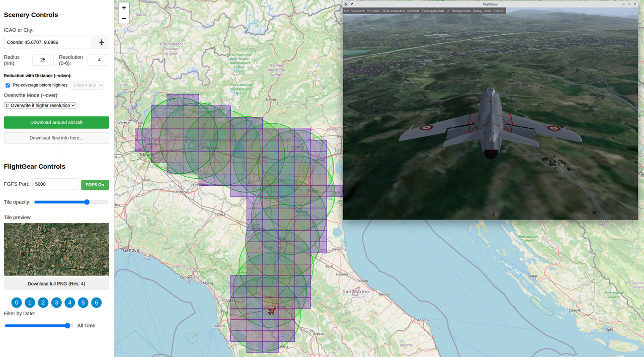Toggle the FGFS On button
This screenshot has height=357, width=644.
click(x=95, y=185)
